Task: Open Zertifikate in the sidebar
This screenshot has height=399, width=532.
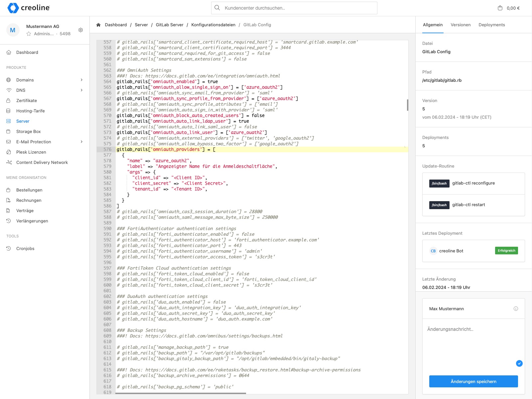Action: (x=27, y=100)
